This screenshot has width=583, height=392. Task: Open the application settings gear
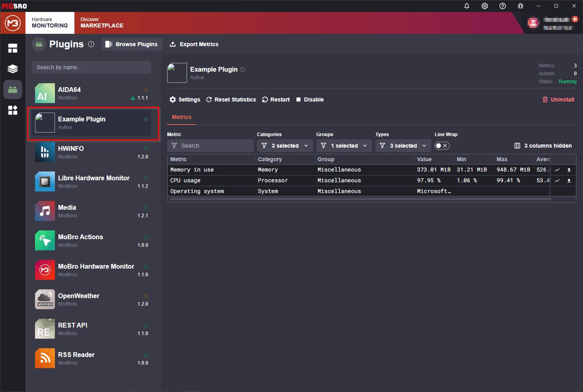485,6
